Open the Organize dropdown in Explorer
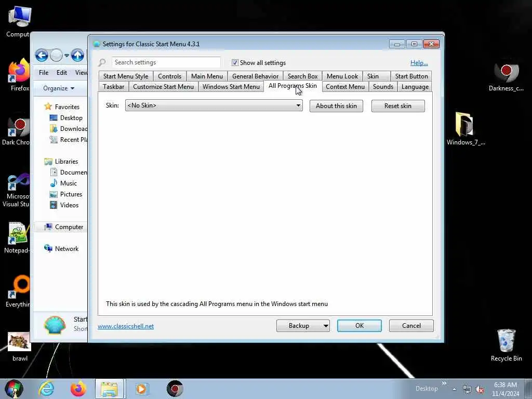This screenshot has height=399, width=532. [x=58, y=88]
